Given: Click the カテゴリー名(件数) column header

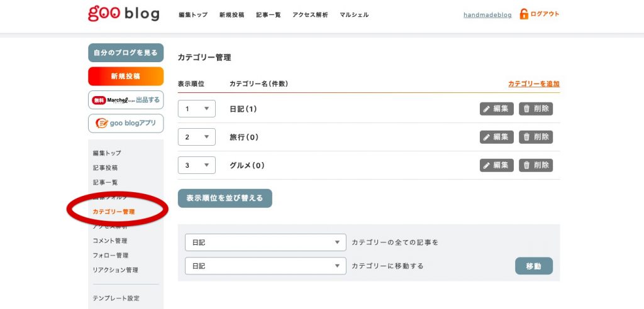Looking at the screenshot, I should (258, 84).
